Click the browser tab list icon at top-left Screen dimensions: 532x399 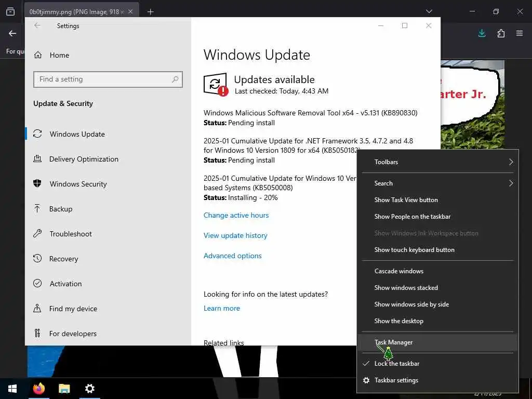tap(10, 11)
